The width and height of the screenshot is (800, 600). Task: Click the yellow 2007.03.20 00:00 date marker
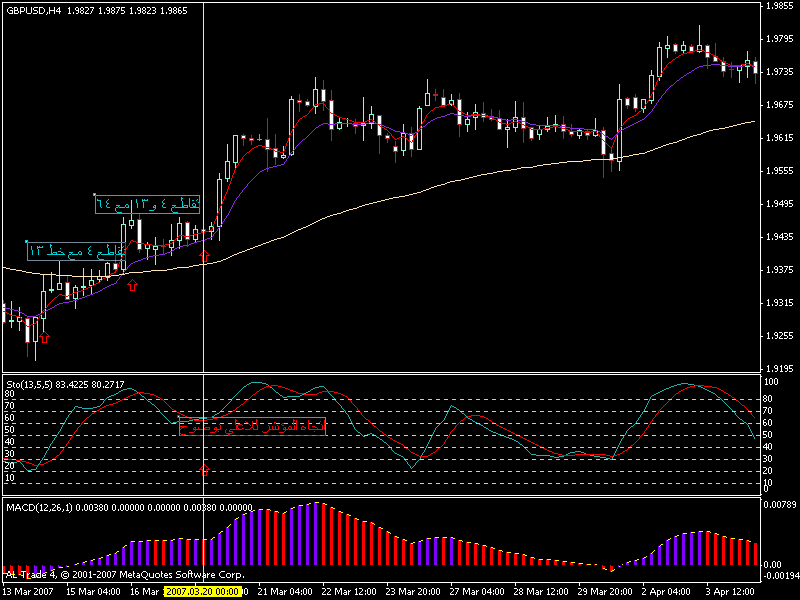(x=203, y=591)
